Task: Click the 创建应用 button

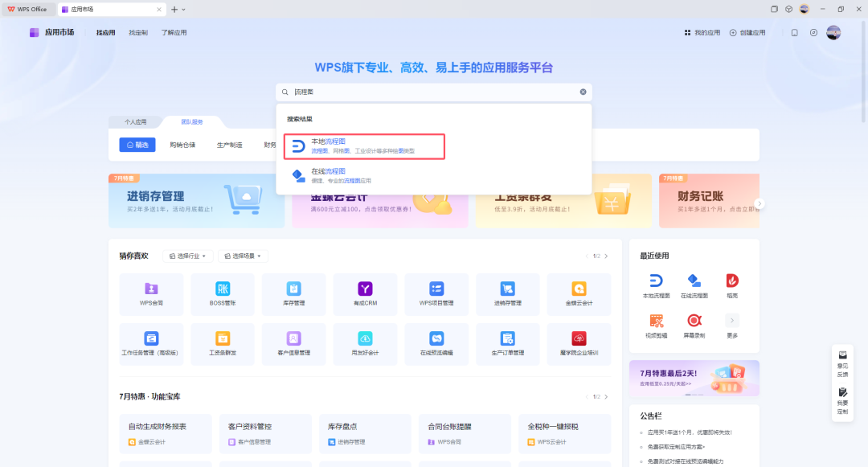Action: coord(747,33)
